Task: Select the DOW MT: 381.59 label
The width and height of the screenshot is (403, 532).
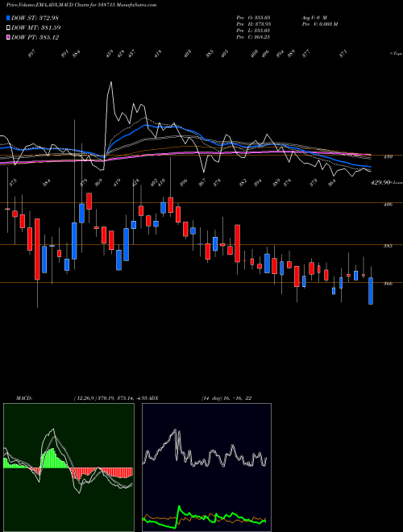Action: pos(36,27)
